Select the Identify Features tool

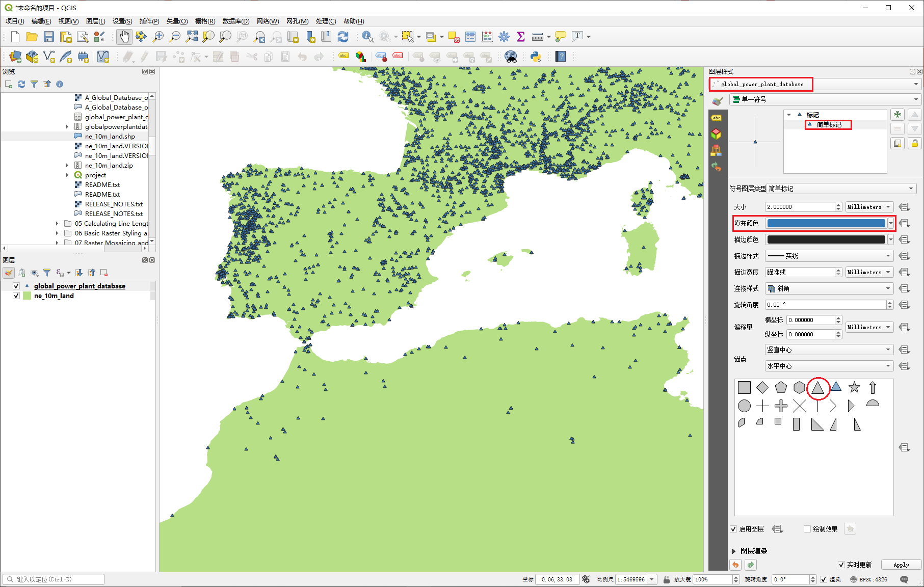367,37
